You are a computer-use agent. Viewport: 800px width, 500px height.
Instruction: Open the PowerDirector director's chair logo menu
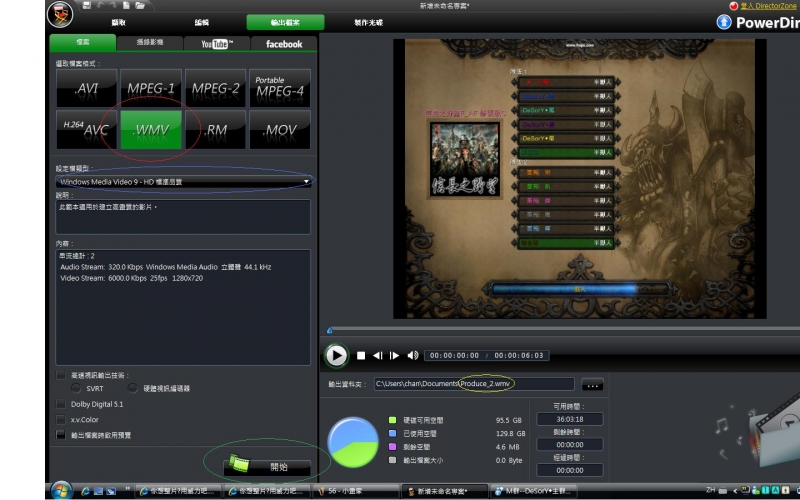(x=60, y=14)
